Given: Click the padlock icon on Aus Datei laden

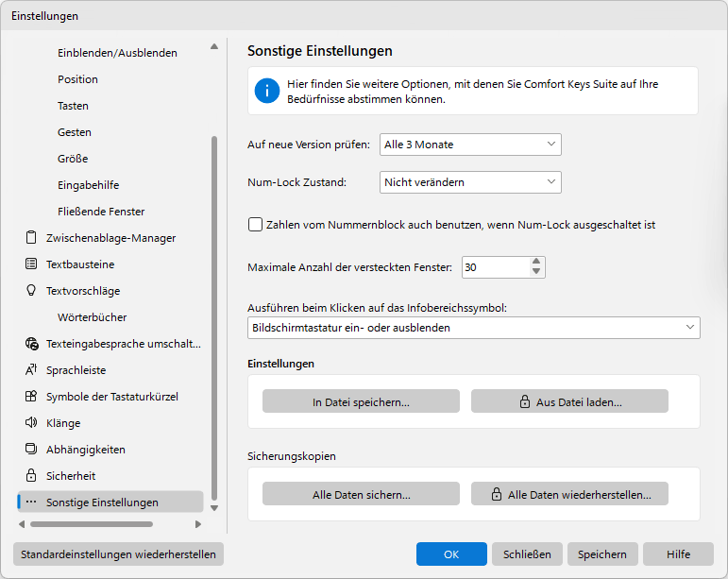Looking at the screenshot, I should coord(525,401).
